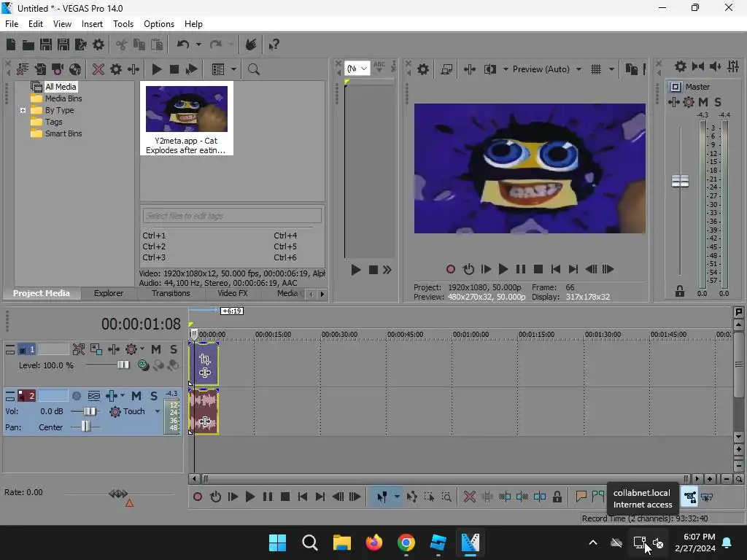747x560 pixels.
Task: Open Project Properties gear in main toolbar
Action: coord(98,44)
